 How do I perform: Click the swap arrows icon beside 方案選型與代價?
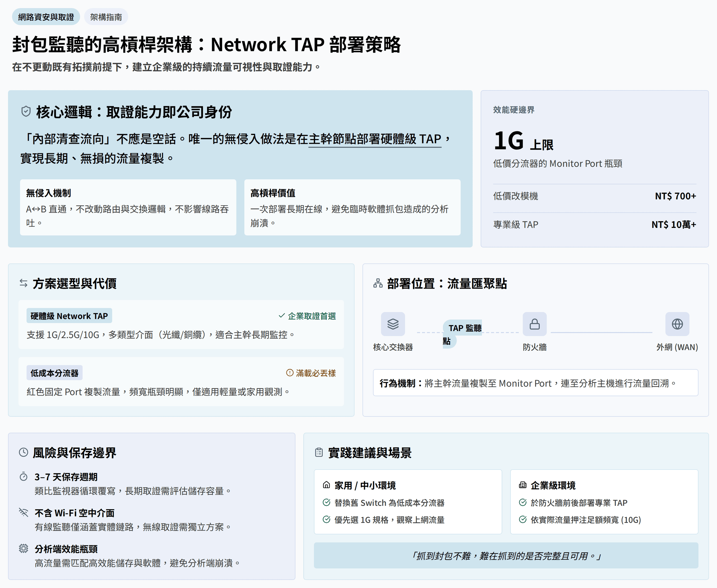click(23, 283)
